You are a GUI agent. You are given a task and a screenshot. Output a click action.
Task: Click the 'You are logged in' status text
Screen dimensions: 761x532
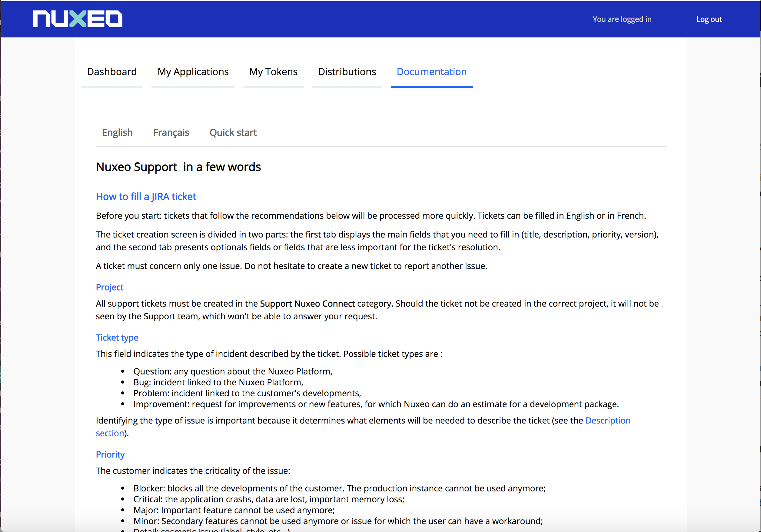[622, 19]
